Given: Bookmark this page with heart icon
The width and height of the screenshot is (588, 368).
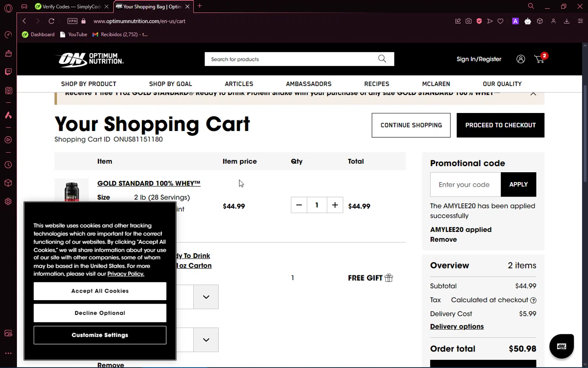Looking at the screenshot, I should 501,21.
